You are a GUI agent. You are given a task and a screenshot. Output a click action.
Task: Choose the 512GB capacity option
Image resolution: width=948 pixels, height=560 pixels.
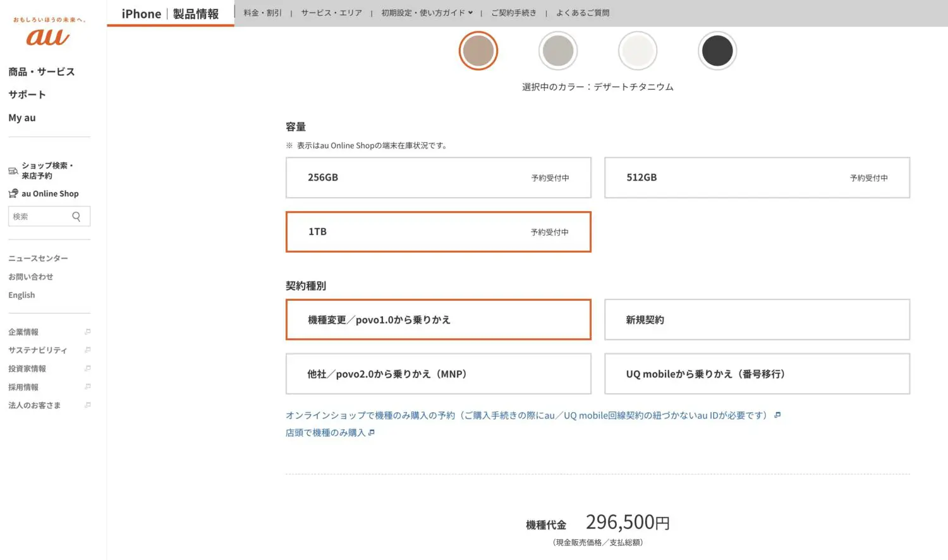[x=757, y=178]
